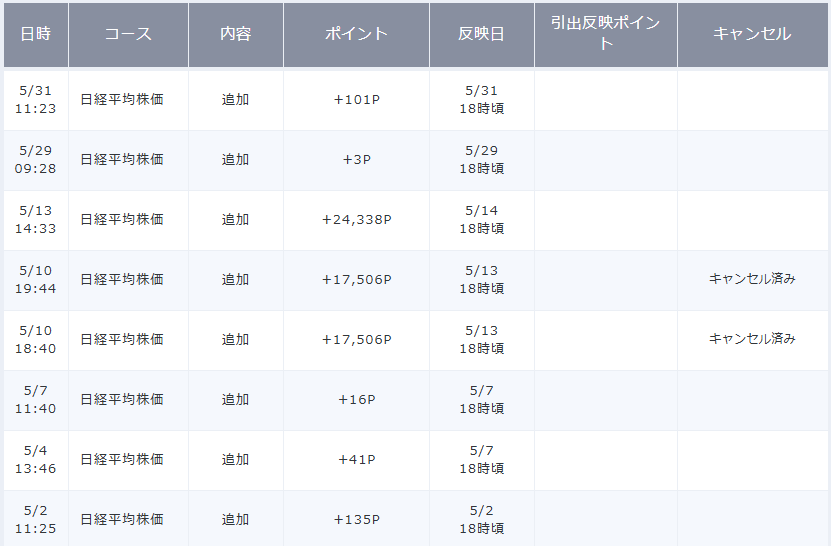Select the 5/29 09:28 date cell
The height and width of the screenshot is (546, 831).
[36, 160]
